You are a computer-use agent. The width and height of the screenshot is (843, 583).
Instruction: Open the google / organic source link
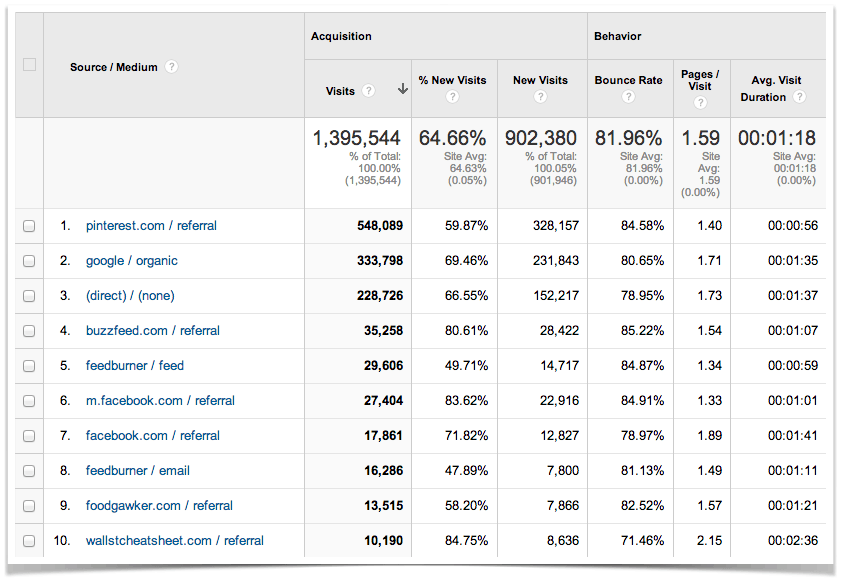coord(132,261)
